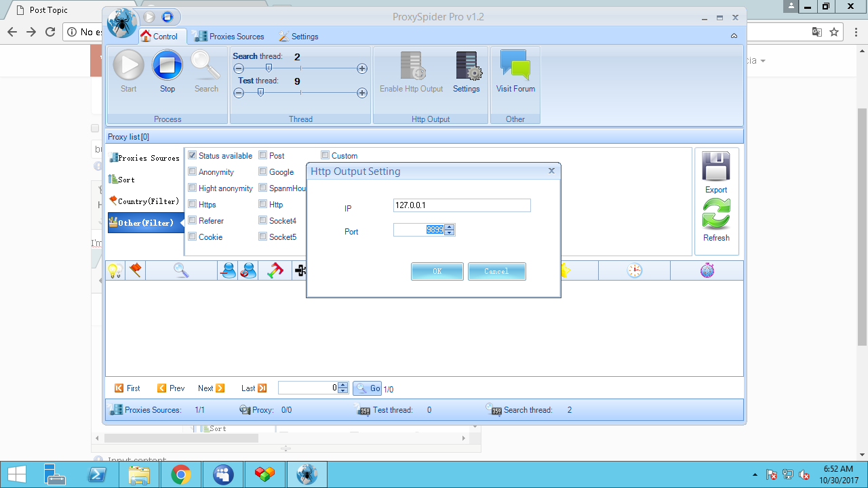Open the Settings ribbon tab

pos(298,37)
